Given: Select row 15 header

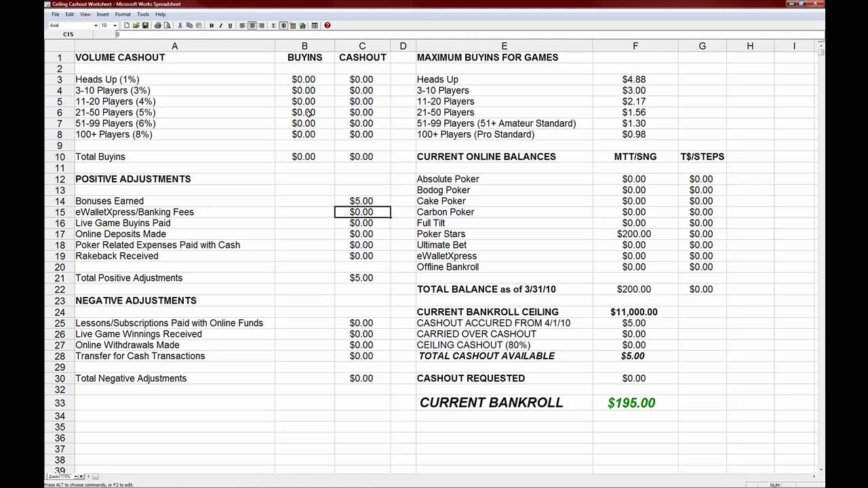Looking at the screenshot, I should click(x=60, y=212).
